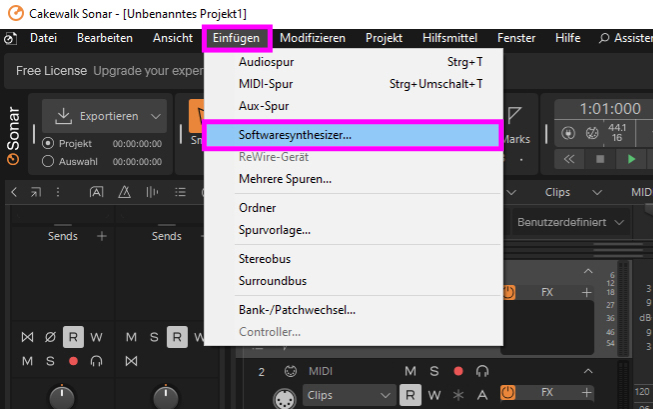
Task: Solo MIDI track 2
Action: tap(434, 371)
